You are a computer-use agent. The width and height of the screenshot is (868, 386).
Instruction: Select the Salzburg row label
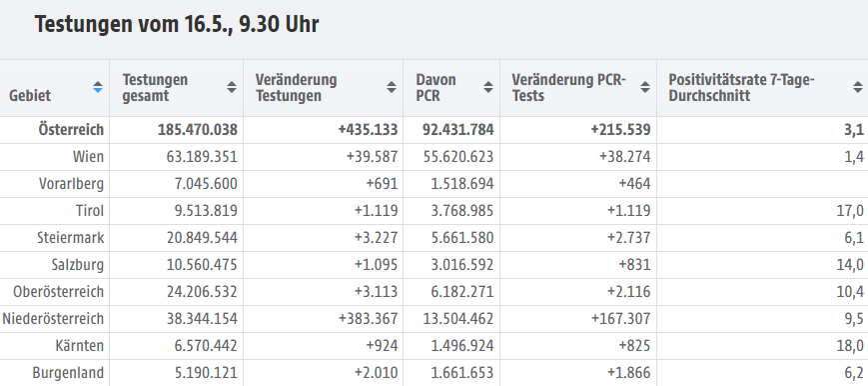(78, 265)
